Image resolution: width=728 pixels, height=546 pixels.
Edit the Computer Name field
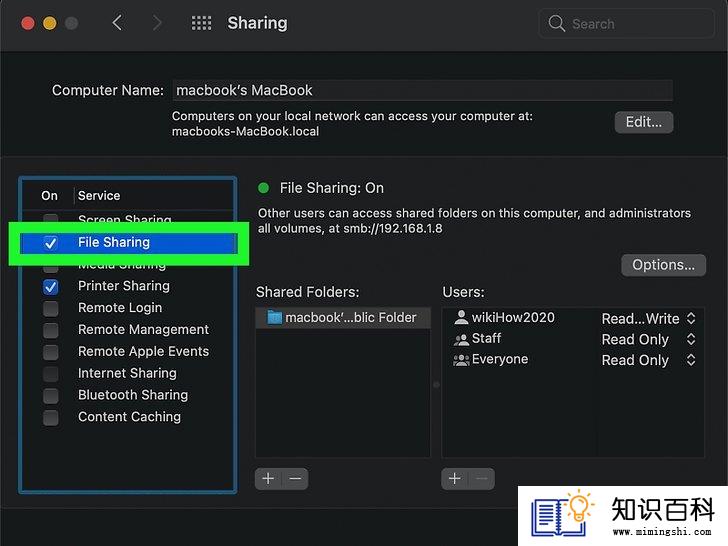[x=422, y=90]
